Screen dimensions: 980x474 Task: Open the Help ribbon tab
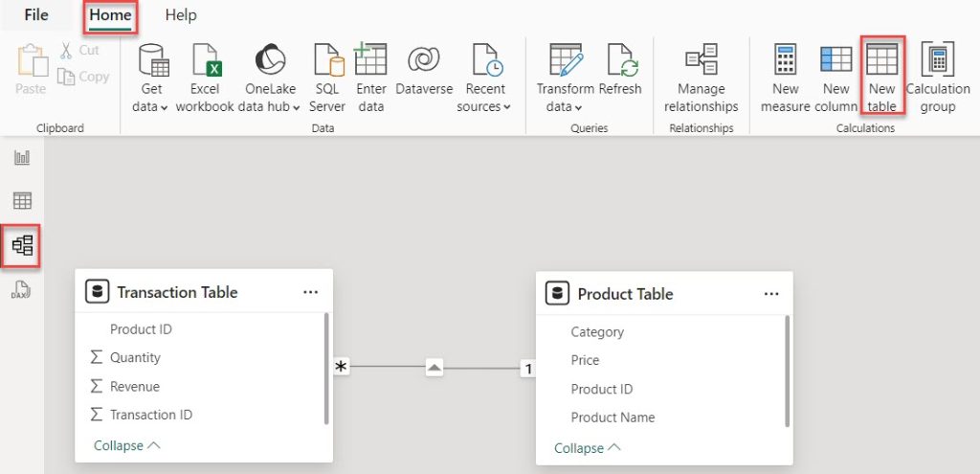click(x=181, y=14)
